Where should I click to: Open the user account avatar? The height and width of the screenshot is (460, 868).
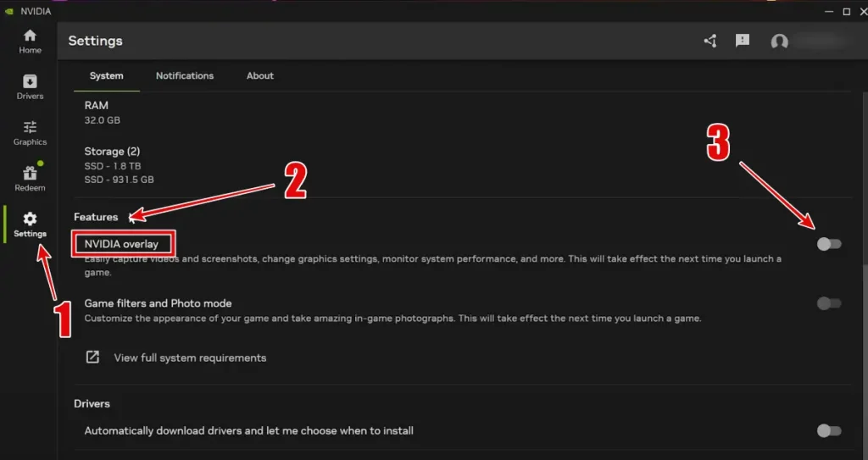[780, 42]
